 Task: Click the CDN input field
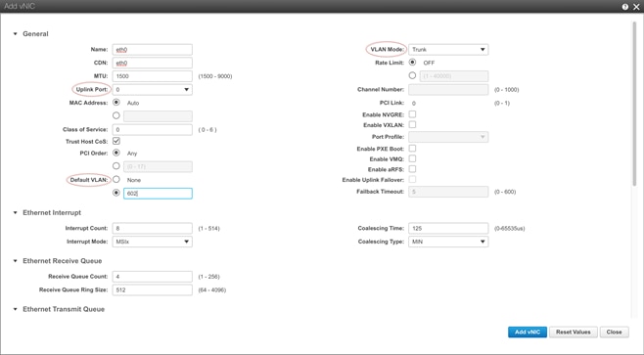tap(152, 63)
